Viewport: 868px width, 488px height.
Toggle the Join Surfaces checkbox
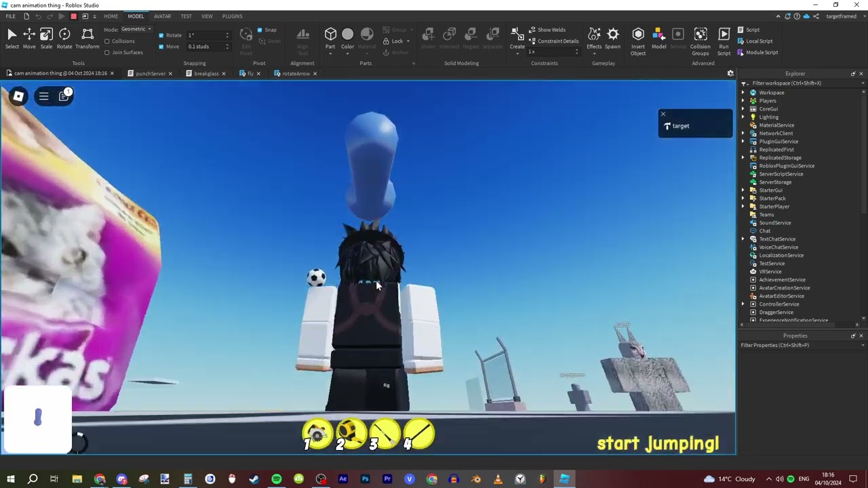(107, 52)
